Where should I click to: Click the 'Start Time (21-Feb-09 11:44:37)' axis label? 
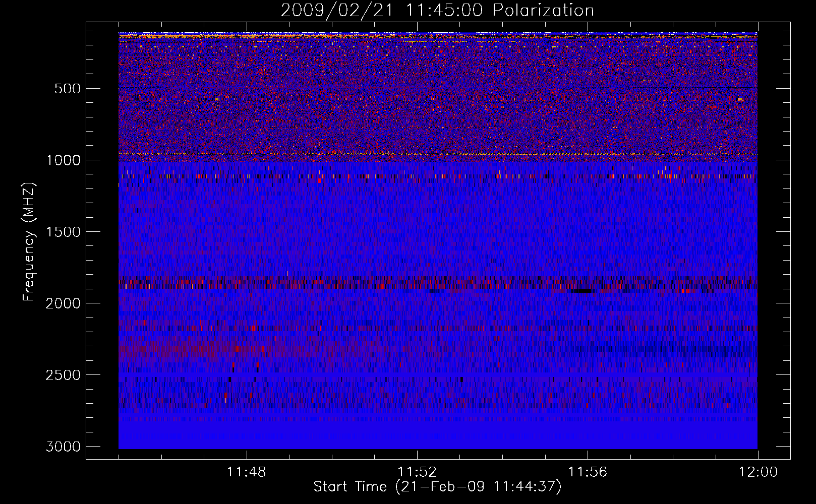[437, 487]
